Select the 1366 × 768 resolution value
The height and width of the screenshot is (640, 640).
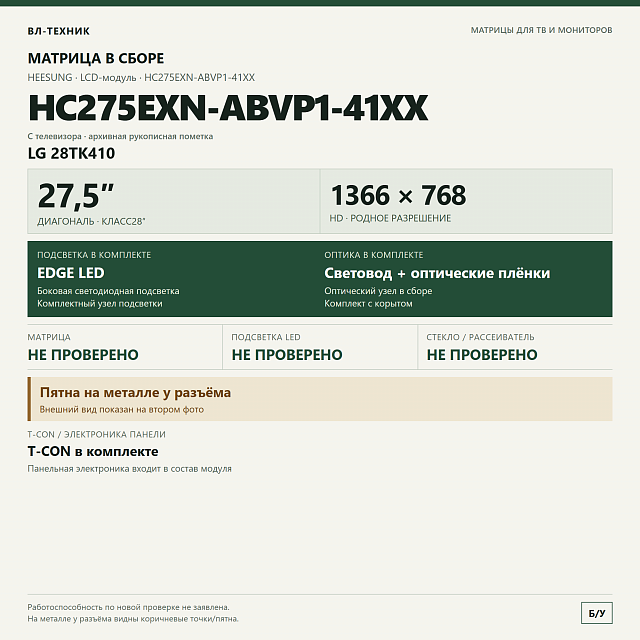(x=398, y=195)
